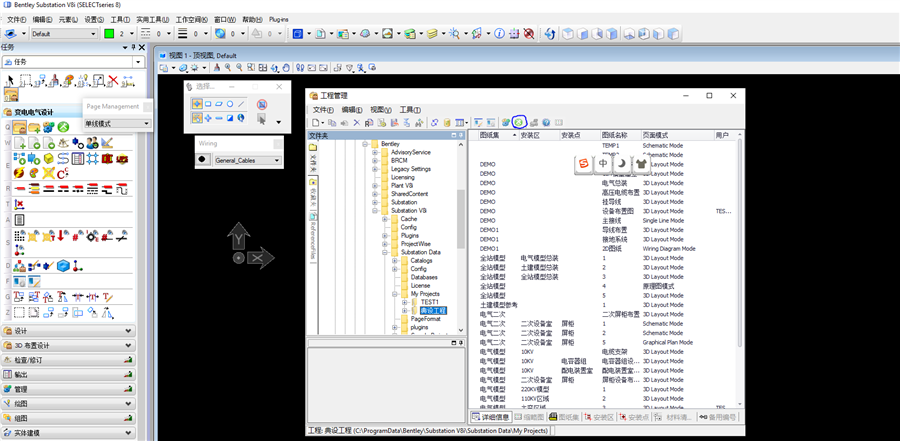Click the clear selection red icon in 选择 toolbox

pos(262,105)
